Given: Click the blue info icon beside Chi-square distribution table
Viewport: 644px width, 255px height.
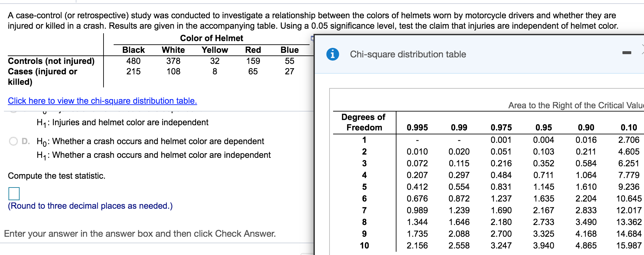Looking at the screenshot, I should tap(332, 54).
